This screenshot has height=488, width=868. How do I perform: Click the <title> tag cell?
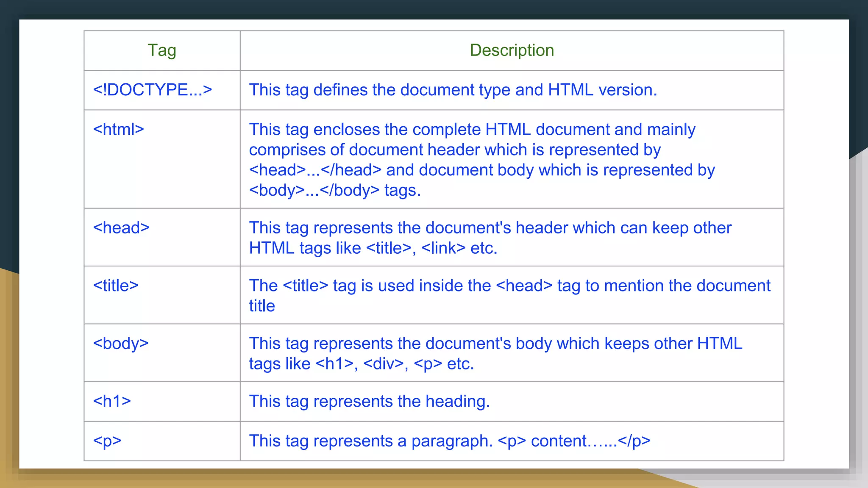(x=116, y=286)
